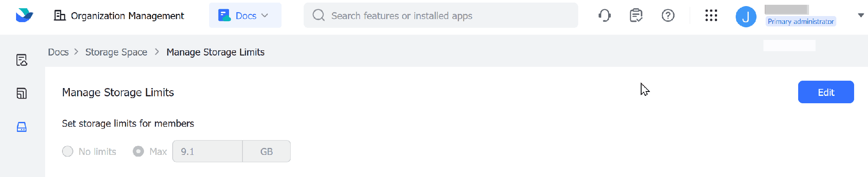Click the Search features or installed apps field
The height and width of the screenshot is (177, 868).
(x=441, y=16)
